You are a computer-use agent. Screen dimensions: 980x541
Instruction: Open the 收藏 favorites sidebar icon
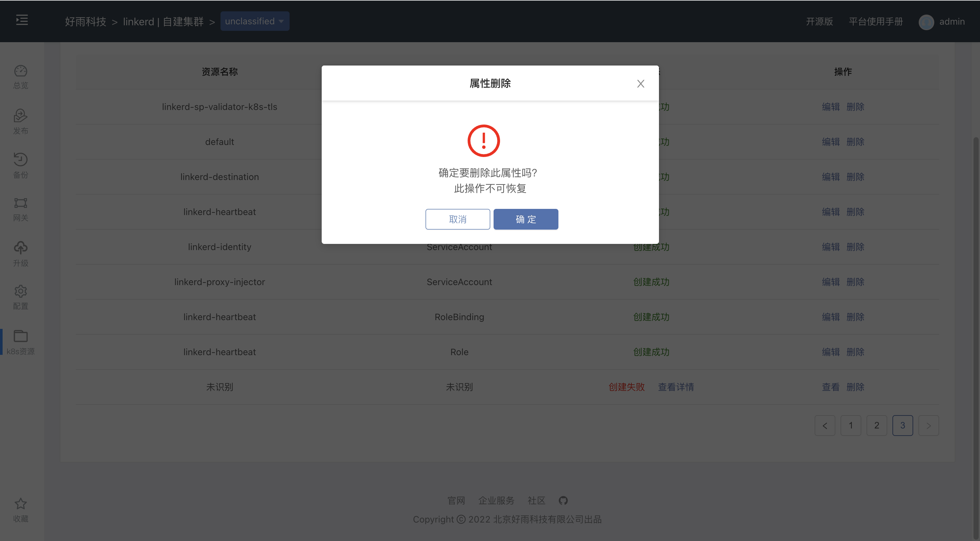(20, 509)
